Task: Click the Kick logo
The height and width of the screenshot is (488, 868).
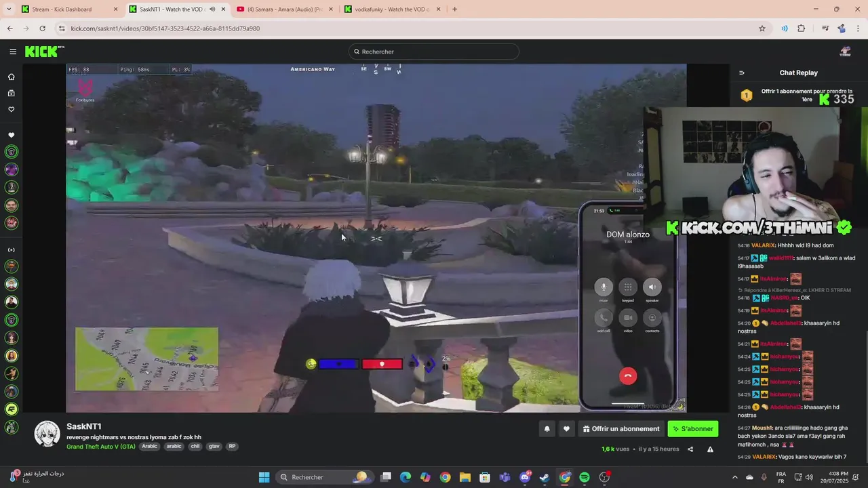Action: (x=45, y=52)
